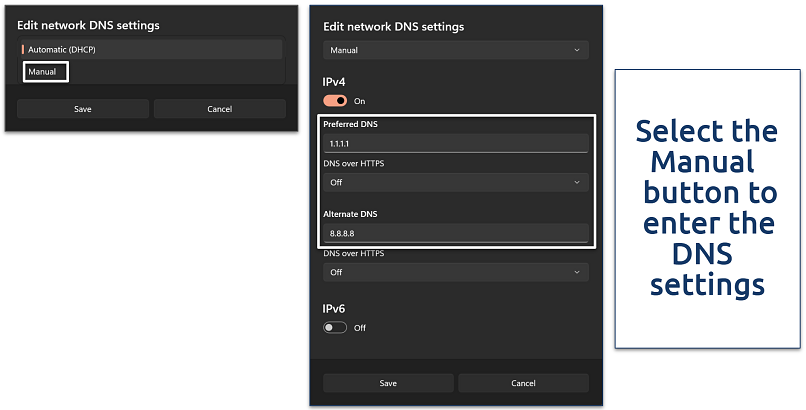Click the Alternate DNS field showing 8.8.8.8
The width and height of the screenshot is (806, 410).
(x=455, y=233)
